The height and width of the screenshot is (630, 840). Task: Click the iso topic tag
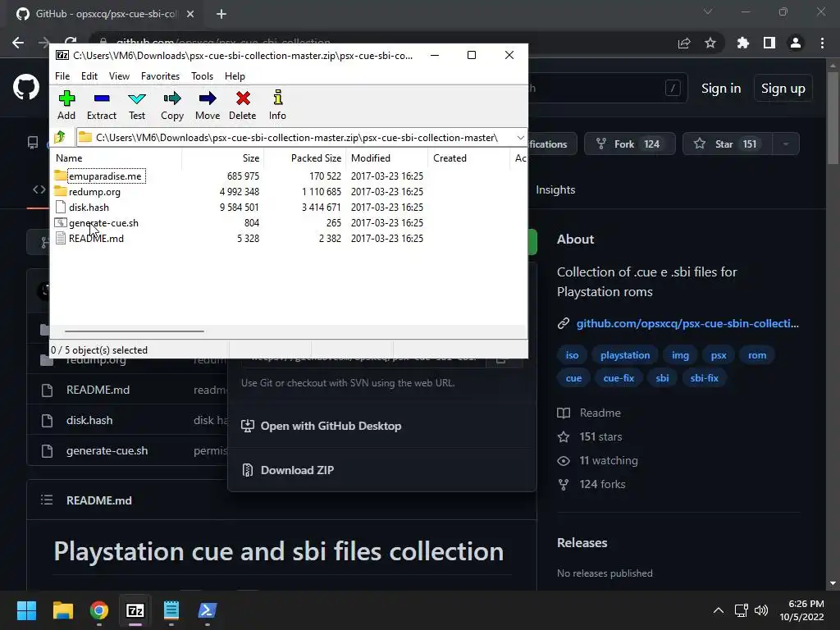[572, 355]
